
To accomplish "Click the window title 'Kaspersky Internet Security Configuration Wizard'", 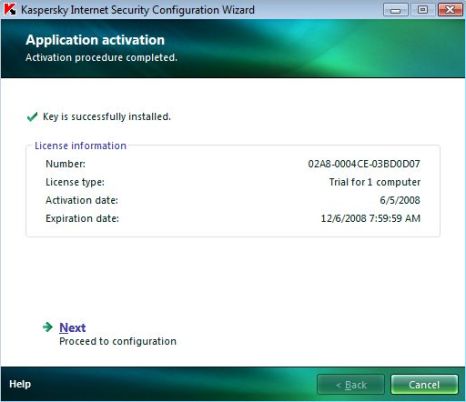I will [138, 10].
